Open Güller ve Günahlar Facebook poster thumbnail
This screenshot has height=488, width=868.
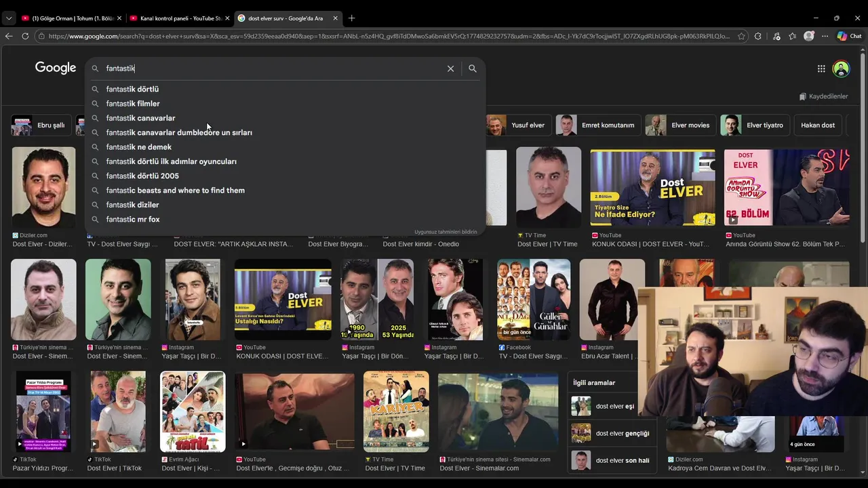click(534, 300)
